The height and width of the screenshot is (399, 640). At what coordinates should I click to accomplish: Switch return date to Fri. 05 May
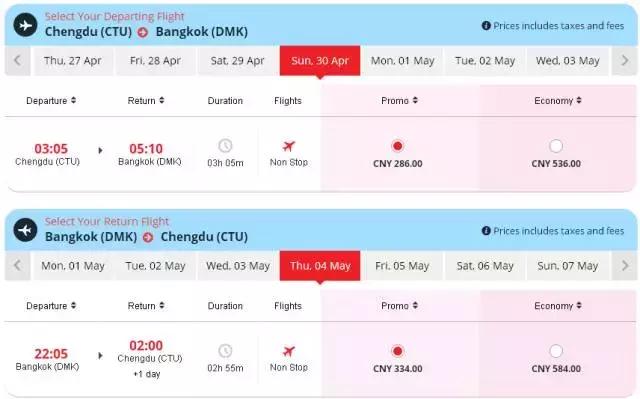click(x=402, y=266)
